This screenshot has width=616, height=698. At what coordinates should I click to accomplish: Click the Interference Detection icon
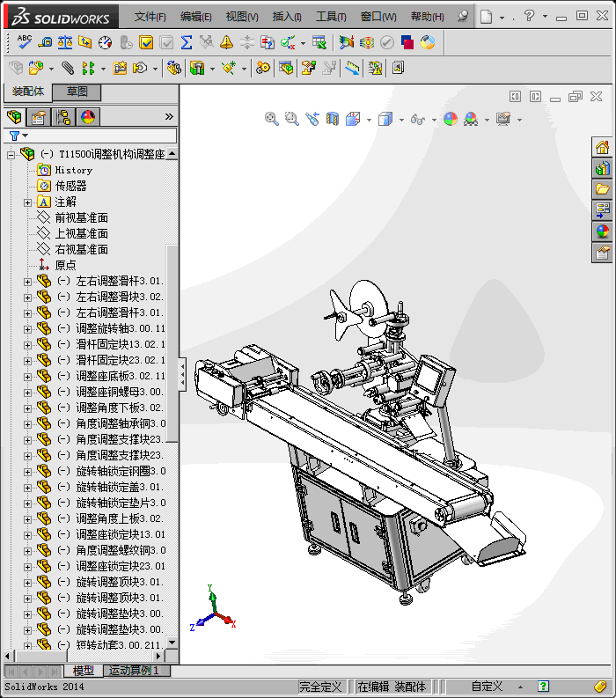pos(375,68)
